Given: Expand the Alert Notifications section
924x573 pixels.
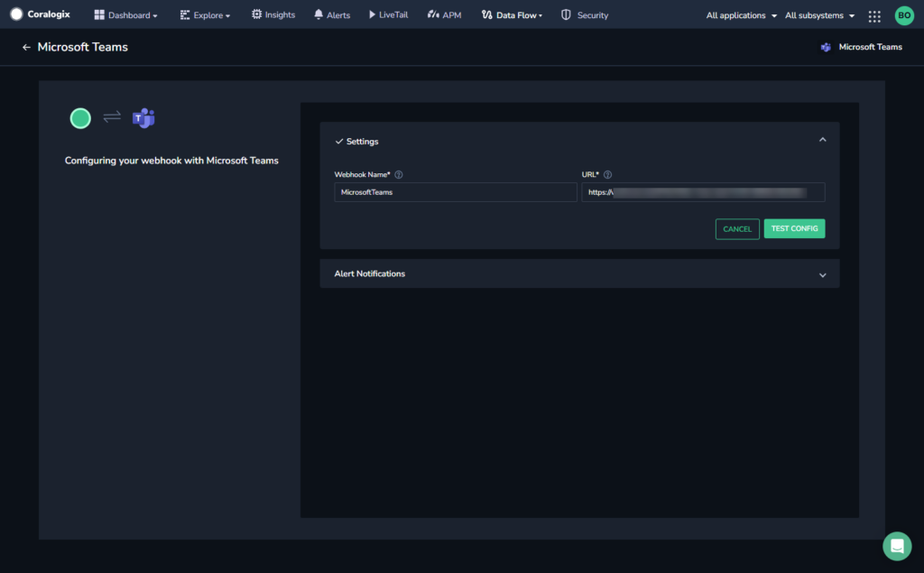Looking at the screenshot, I should [x=579, y=274].
